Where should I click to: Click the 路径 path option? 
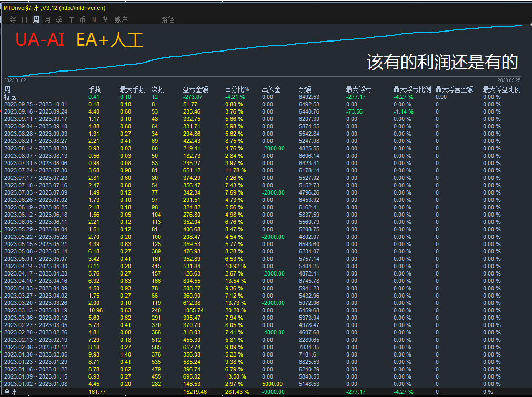[x=167, y=19]
